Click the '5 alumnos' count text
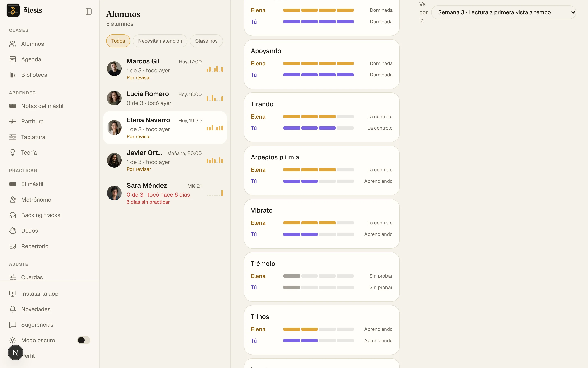 pyautogui.click(x=120, y=24)
